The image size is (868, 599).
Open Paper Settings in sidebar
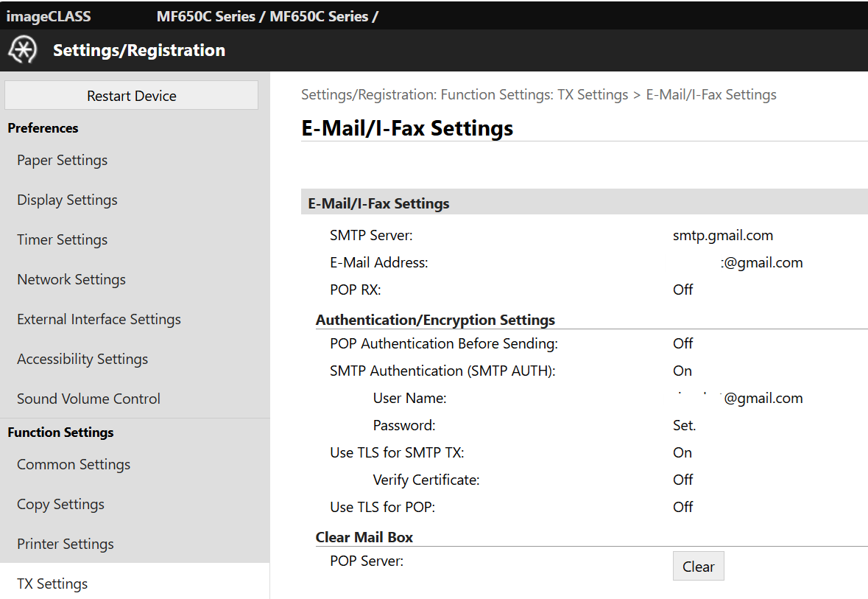point(63,161)
